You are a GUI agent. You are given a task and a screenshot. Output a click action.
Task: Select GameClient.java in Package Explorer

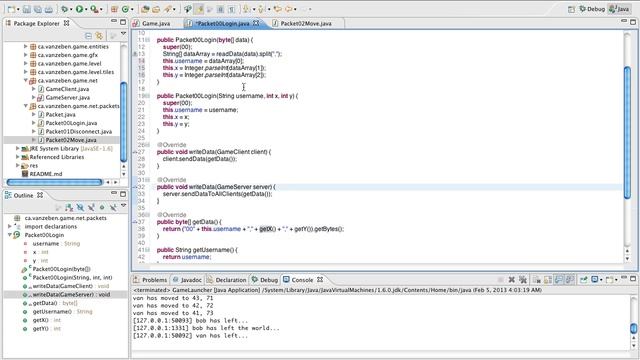click(67, 89)
